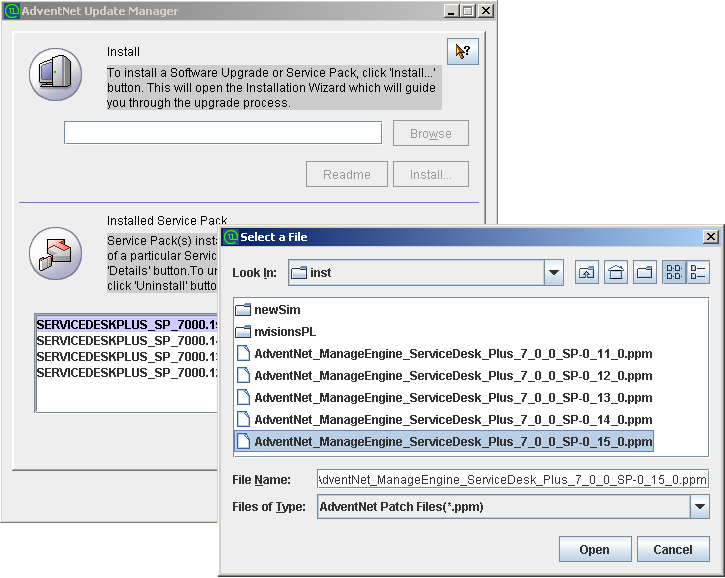Click the context help arrow icon in Update Manager
Viewport: 725px width, 578px height.
[x=463, y=51]
